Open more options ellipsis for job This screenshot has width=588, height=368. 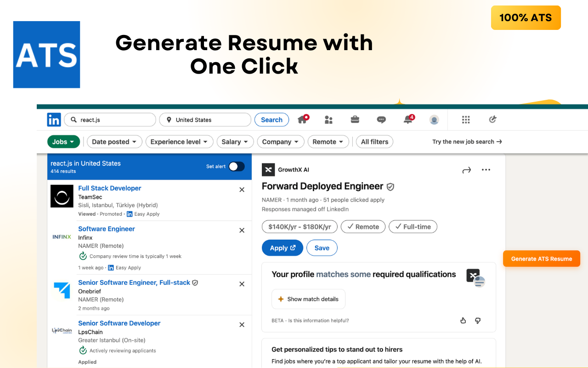pos(486,170)
